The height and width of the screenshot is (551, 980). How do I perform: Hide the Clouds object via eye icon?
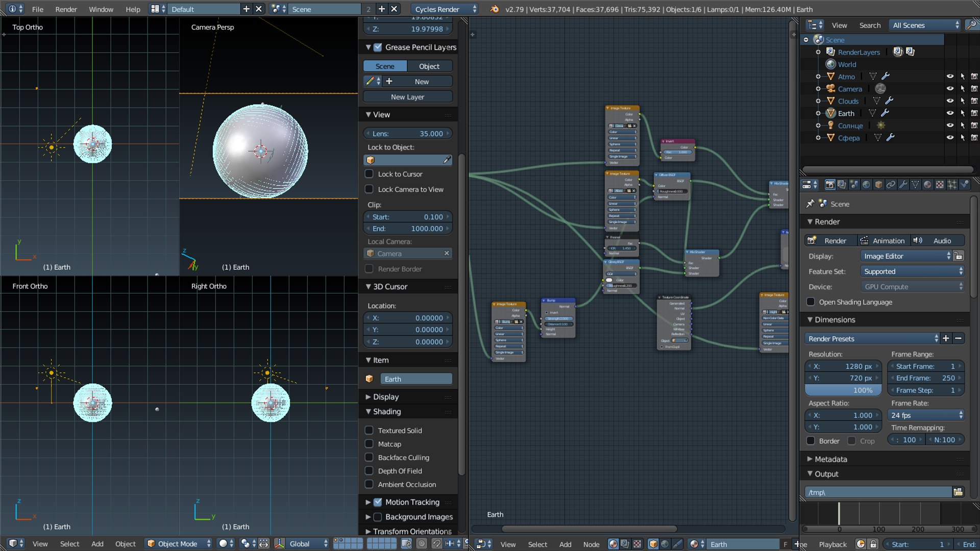point(949,101)
